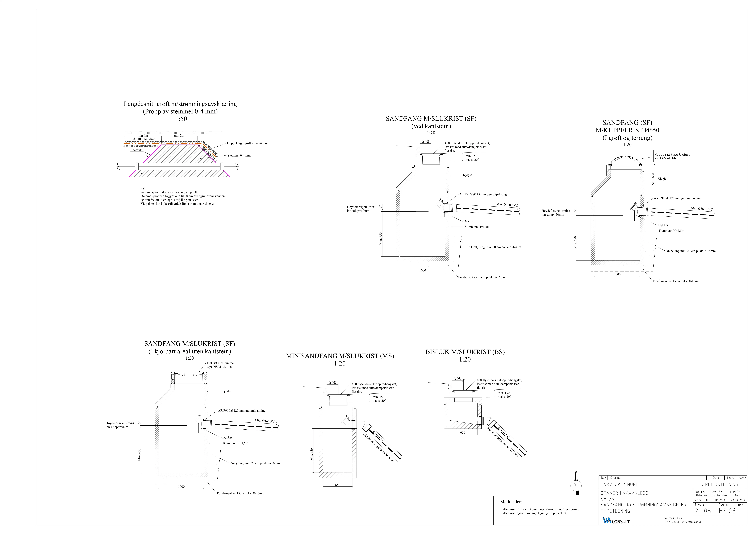Select the "Min. 600" vertical dimension

(x=653, y=179)
